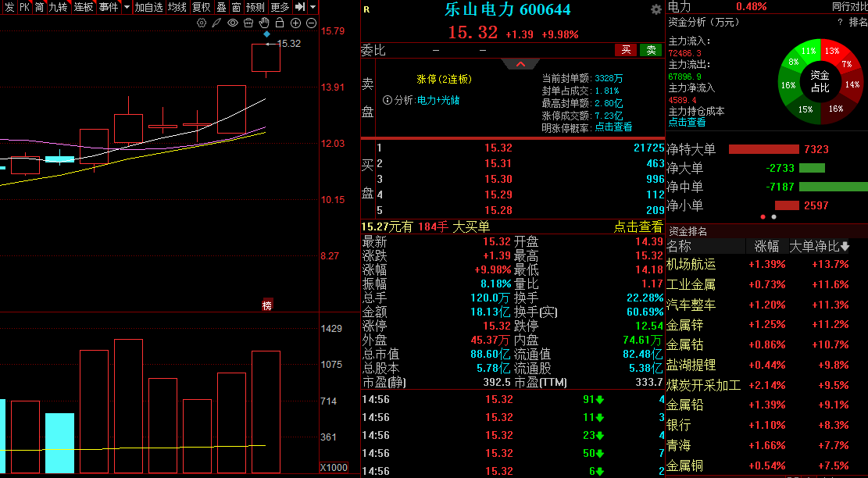Sort by 大单净比 column arrow
The height and width of the screenshot is (478, 868).
[845, 246]
